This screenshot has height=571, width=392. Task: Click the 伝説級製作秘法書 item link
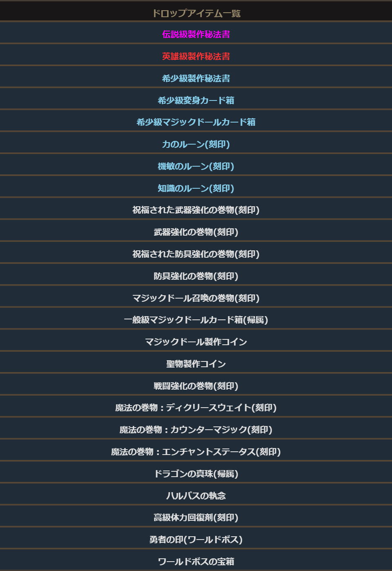[x=196, y=34]
